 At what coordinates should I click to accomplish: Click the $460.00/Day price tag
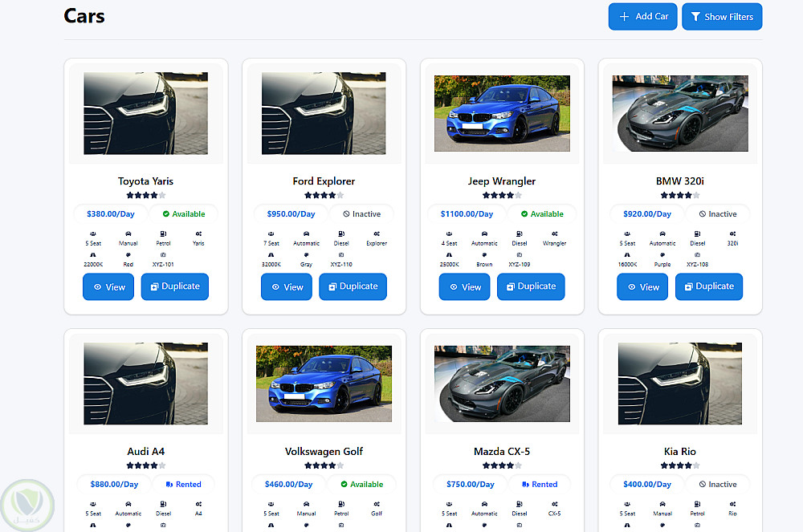[288, 484]
